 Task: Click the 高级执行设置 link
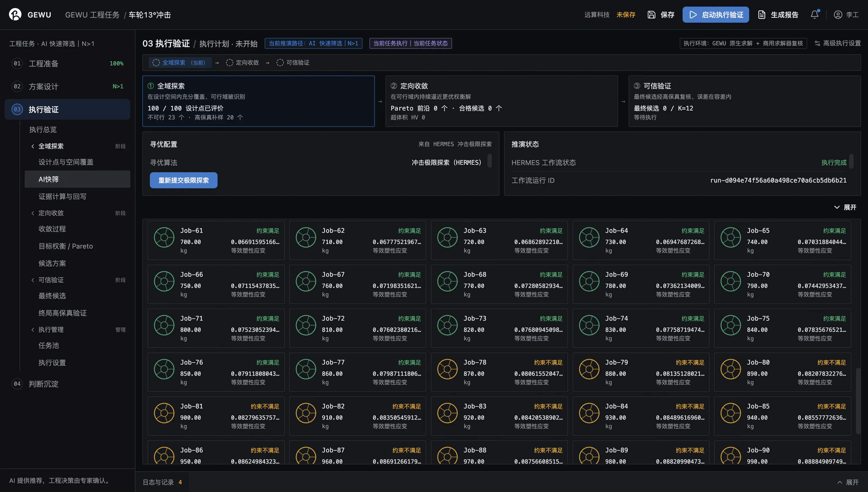pos(837,43)
